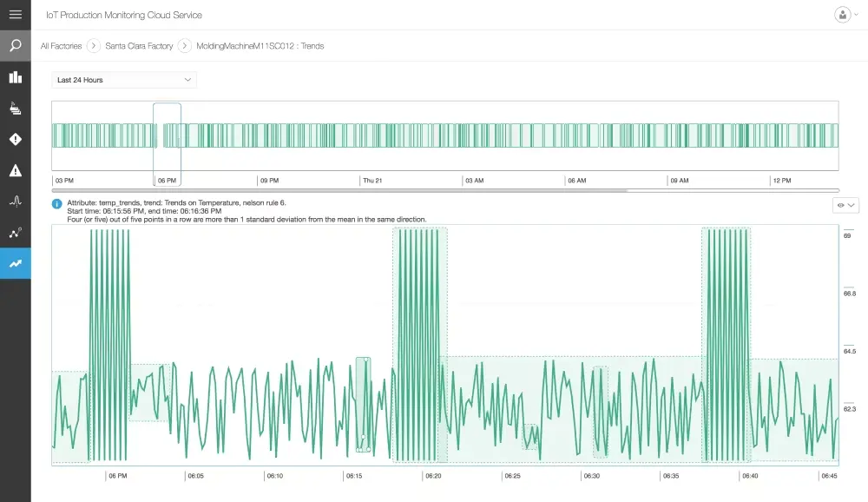The width and height of the screenshot is (868, 502).
Task: Select the waveform anomaly detection icon
Action: coord(15,201)
